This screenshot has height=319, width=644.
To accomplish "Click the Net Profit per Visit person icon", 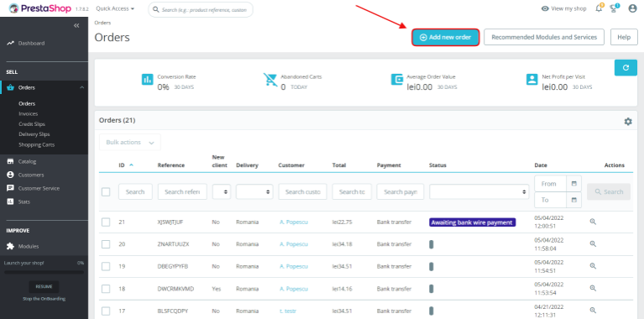I will pos(531,79).
